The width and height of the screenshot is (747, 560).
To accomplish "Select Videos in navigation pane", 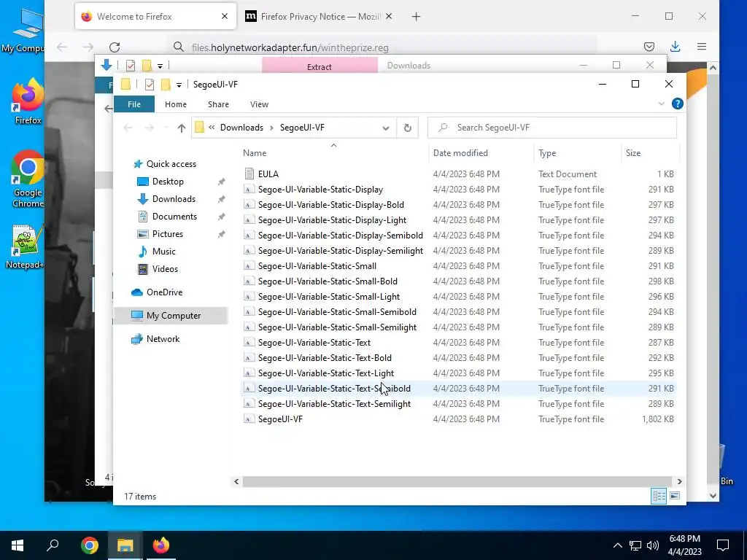I will click(x=165, y=269).
